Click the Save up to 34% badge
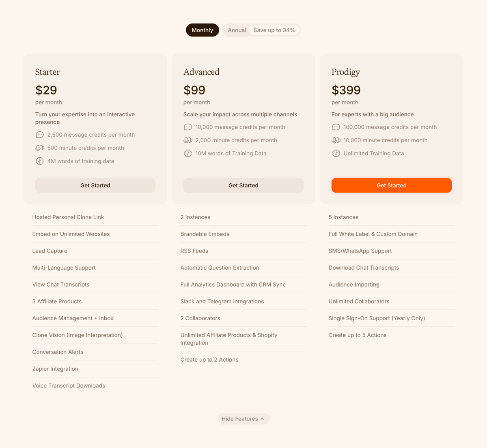Image resolution: width=487 pixels, height=448 pixels. pos(274,30)
